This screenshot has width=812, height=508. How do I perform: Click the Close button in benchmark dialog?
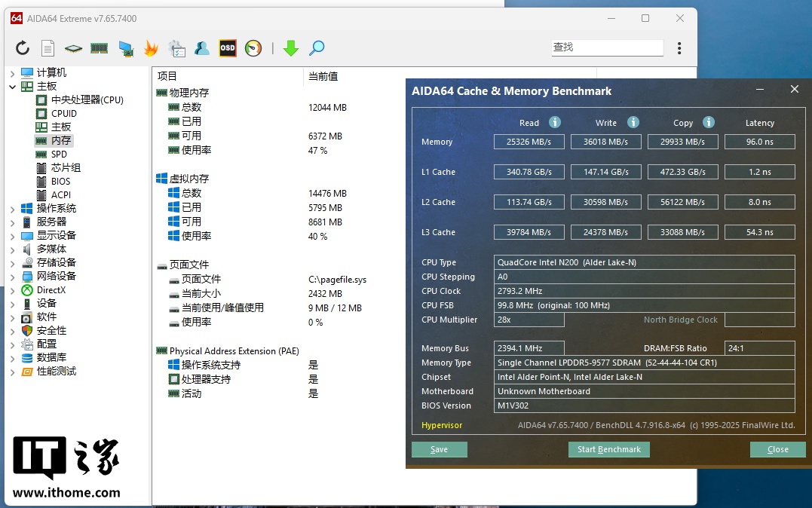pyautogui.click(x=777, y=449)
